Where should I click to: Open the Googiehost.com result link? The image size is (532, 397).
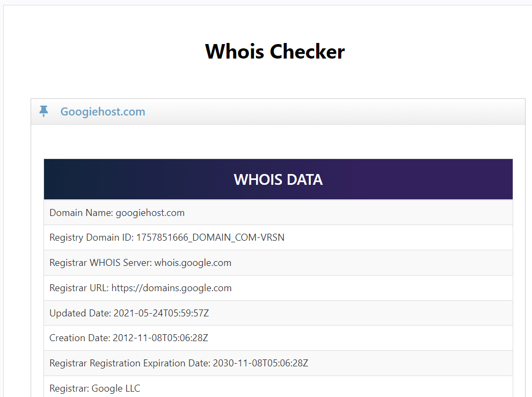click(102, 112)
